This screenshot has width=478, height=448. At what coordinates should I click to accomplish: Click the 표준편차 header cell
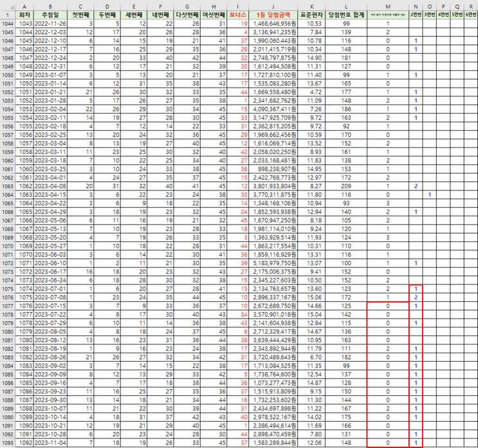pyautogui.click(x=311, y=15)
